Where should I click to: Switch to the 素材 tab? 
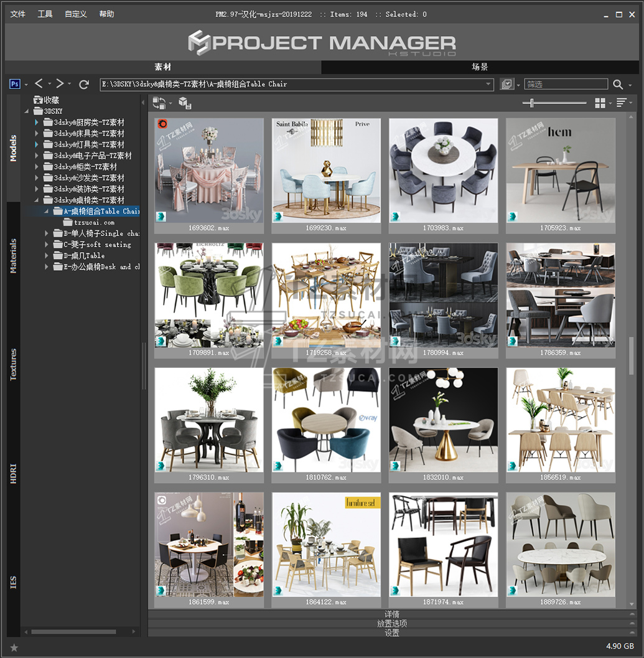(163, 67)
